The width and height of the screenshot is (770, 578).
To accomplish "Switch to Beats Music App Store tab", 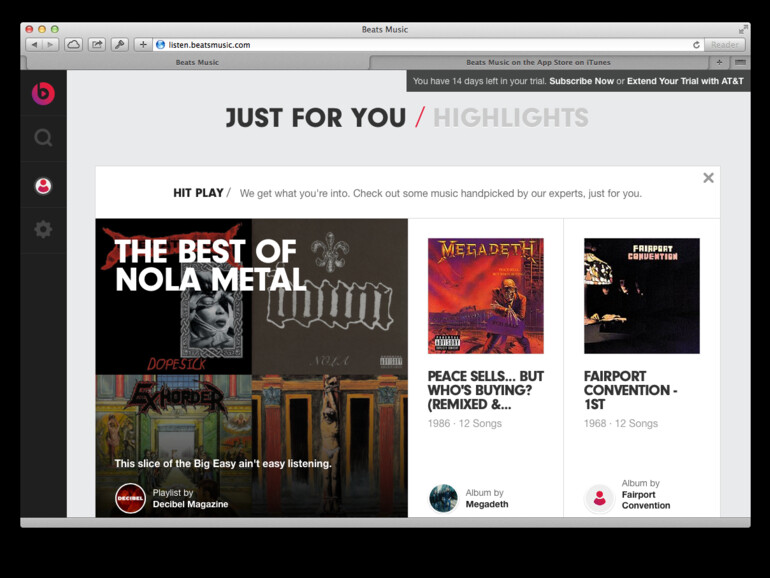I will point(539,62).
